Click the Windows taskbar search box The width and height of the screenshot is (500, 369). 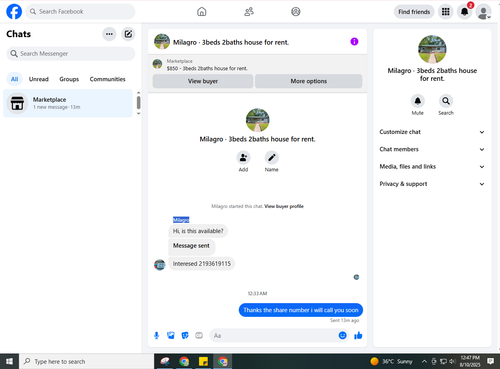87,361
